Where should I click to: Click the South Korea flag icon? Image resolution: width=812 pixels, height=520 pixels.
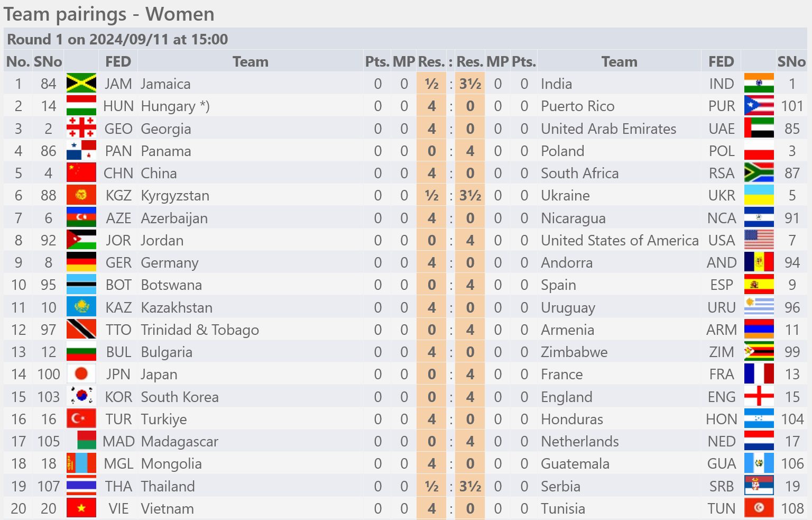point(81,397)
